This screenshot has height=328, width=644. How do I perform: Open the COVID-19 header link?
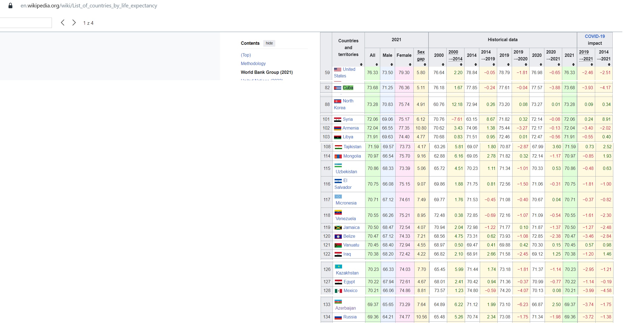595,36
